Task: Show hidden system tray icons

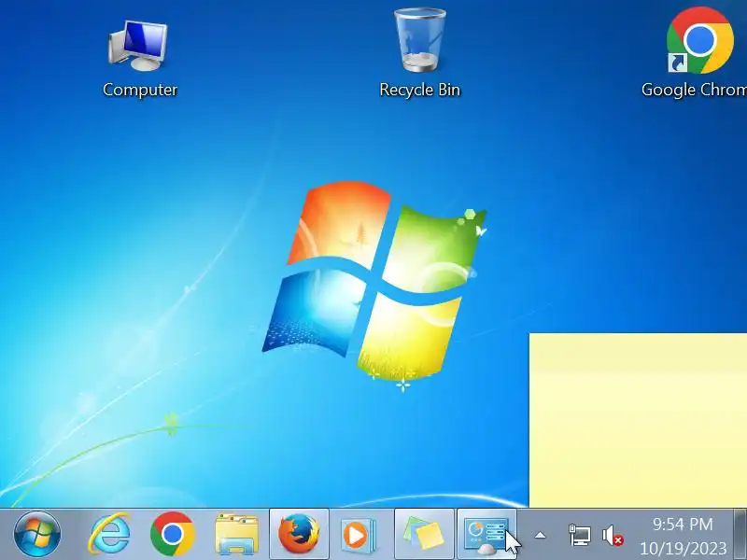Action: pyautogui.click(x=540, y=536)
